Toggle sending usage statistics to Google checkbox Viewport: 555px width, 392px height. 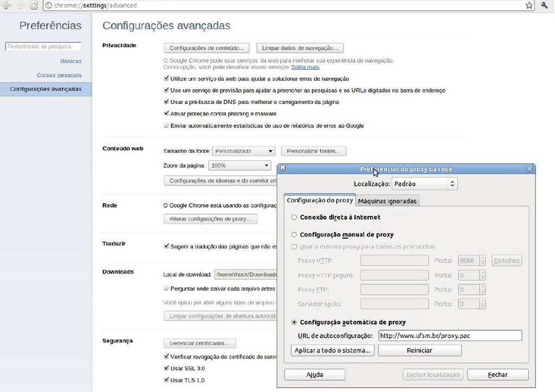tap(166, 126)
